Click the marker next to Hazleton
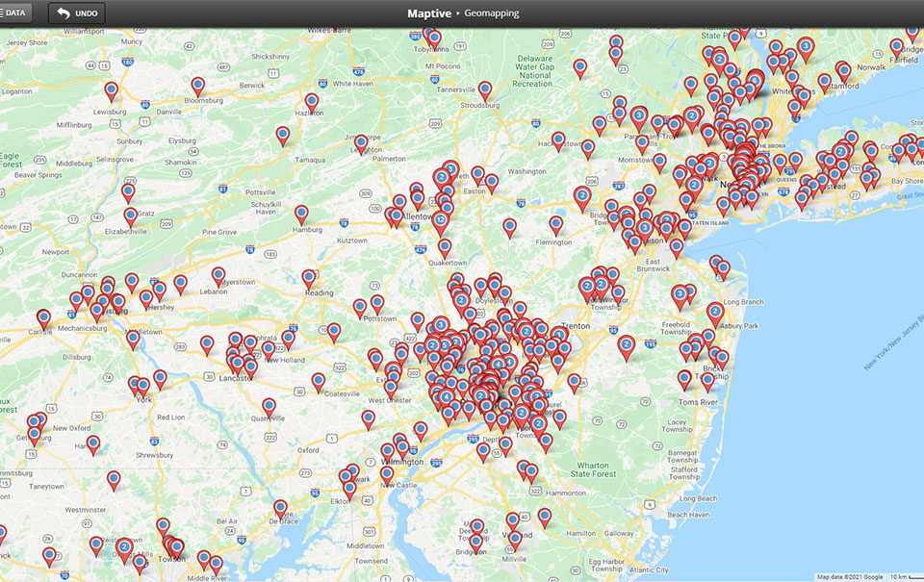This screenshot has height=582, width=924. coord(312,101)
